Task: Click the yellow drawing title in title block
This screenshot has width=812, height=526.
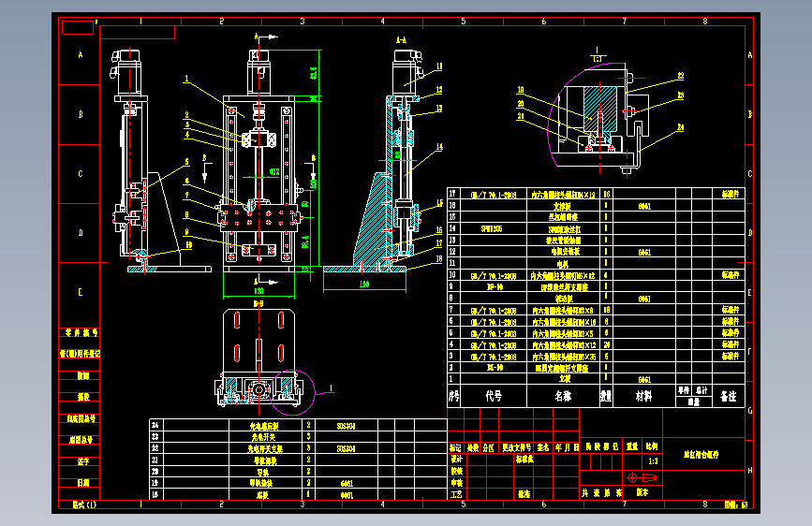Action: (x=701, y=454)
